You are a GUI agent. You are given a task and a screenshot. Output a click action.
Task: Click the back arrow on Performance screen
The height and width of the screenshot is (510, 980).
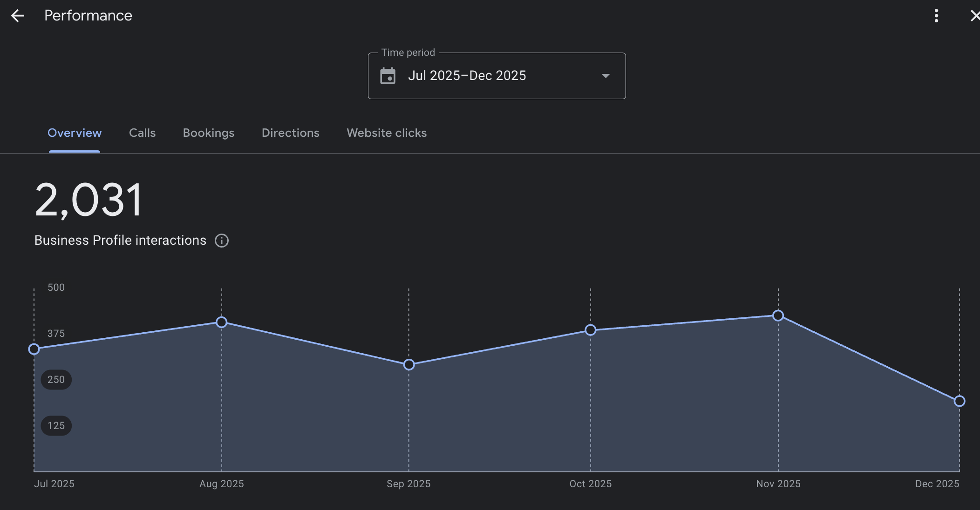coord(18,15)
